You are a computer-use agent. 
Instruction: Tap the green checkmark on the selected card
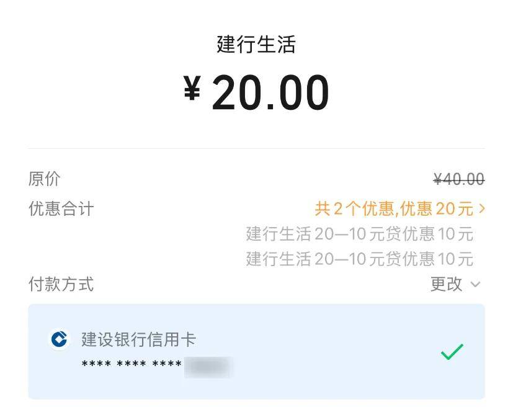click(452, 352)
